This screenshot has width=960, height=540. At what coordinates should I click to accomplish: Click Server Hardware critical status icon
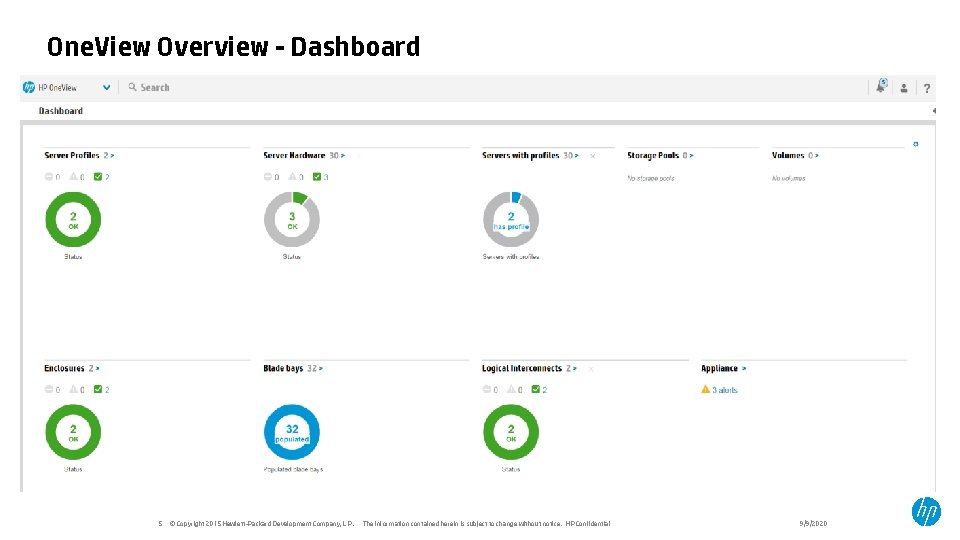pyautogui.click(x=268, y=176)
